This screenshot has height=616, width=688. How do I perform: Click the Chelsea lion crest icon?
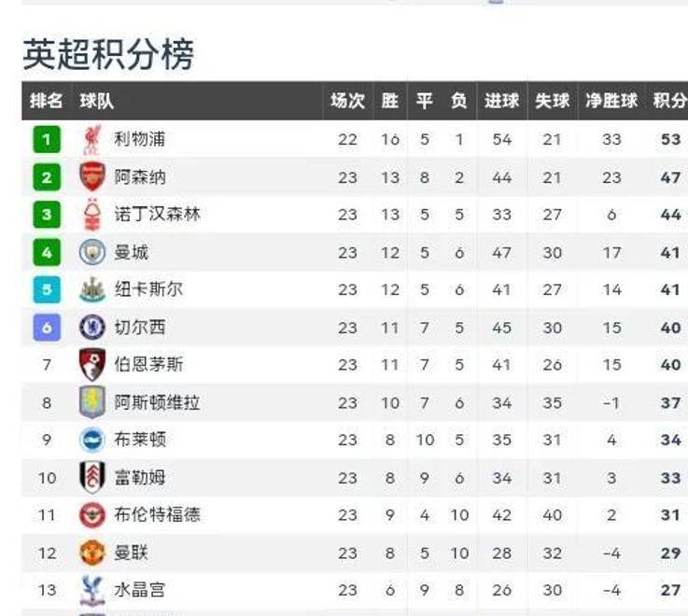(92, 328)
